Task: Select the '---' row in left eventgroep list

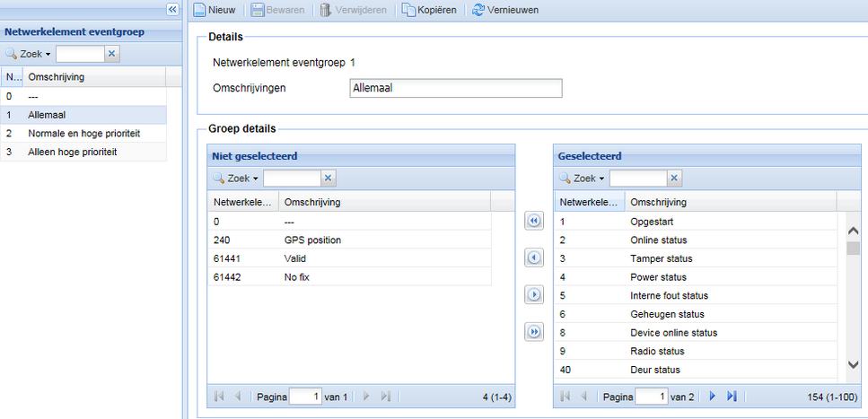Action: pyautogui.click(x=83, y=96)
